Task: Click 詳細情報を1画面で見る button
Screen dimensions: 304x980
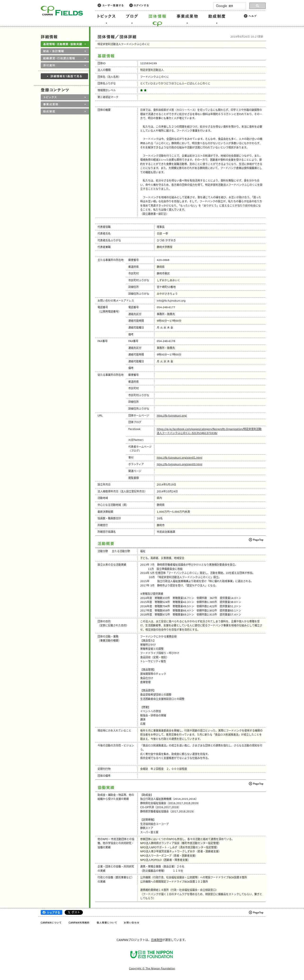Action: click(x=64, y=76)
